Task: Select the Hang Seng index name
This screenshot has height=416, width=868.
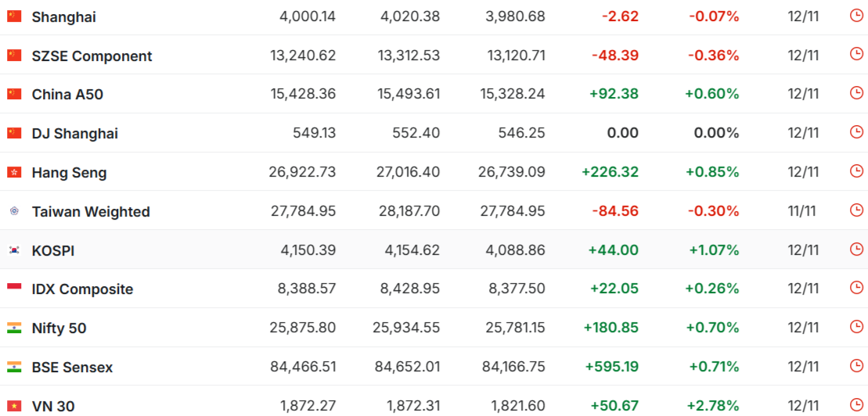Action: tap(69, 173)
